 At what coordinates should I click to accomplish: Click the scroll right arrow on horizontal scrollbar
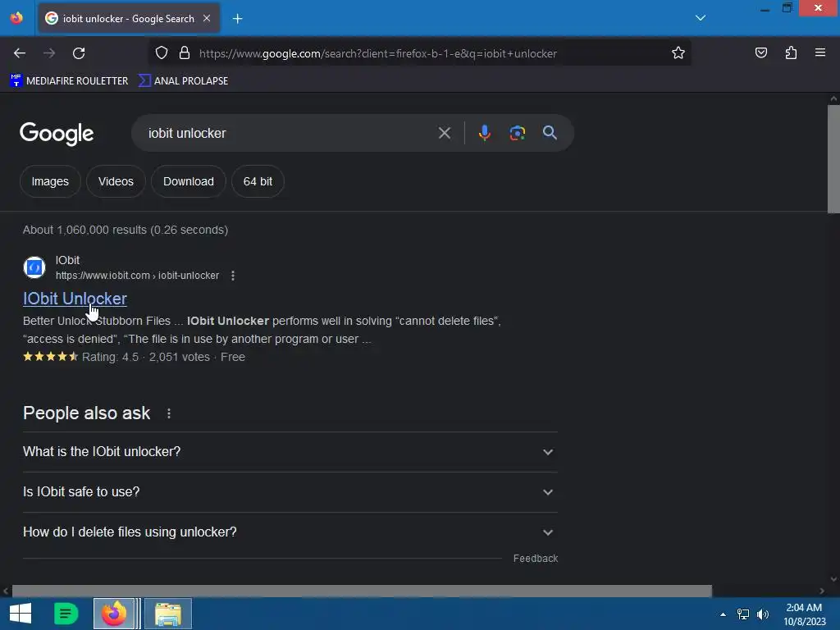pos(822,591)
